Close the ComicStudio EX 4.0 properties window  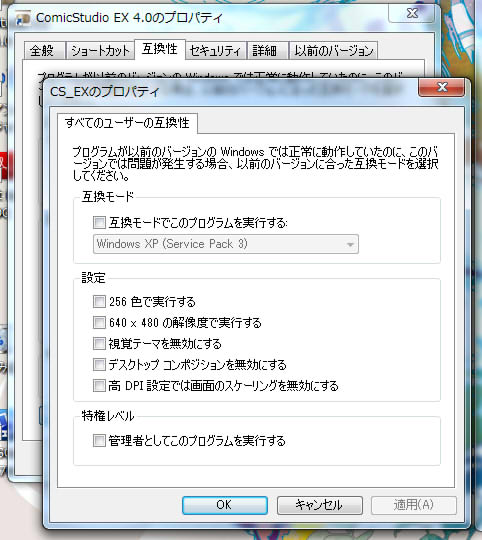[411, 13]
